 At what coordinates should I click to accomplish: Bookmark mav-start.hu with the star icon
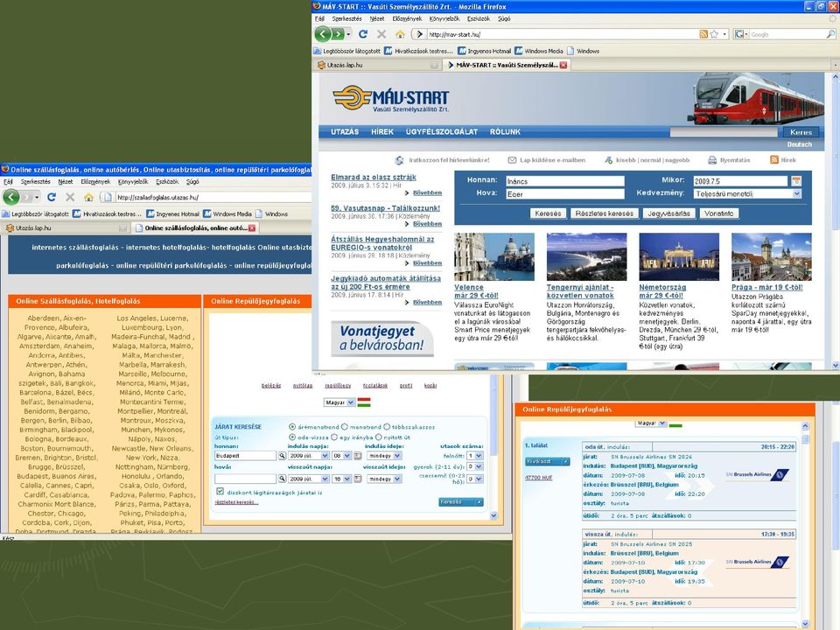(x=714, y=34)
